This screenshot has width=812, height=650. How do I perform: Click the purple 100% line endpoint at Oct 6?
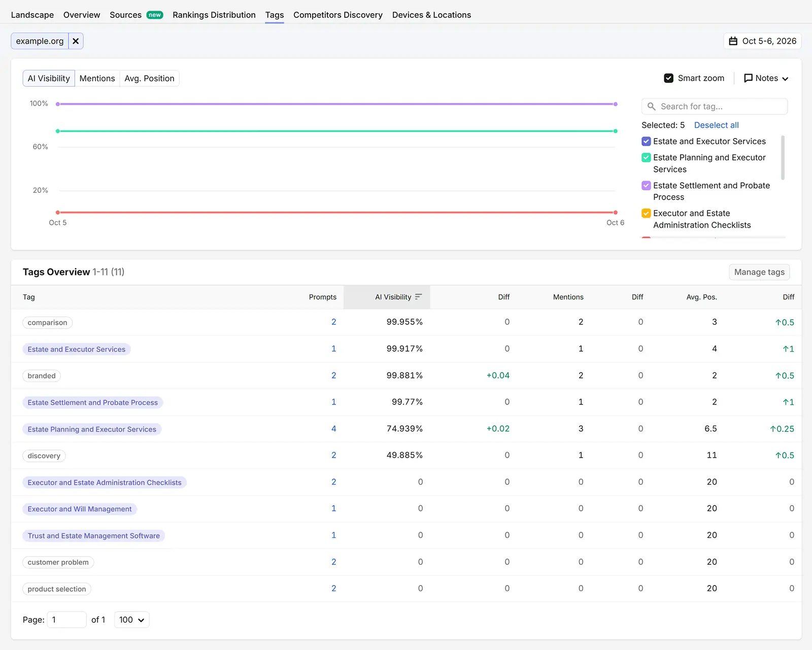click(616, 104)
